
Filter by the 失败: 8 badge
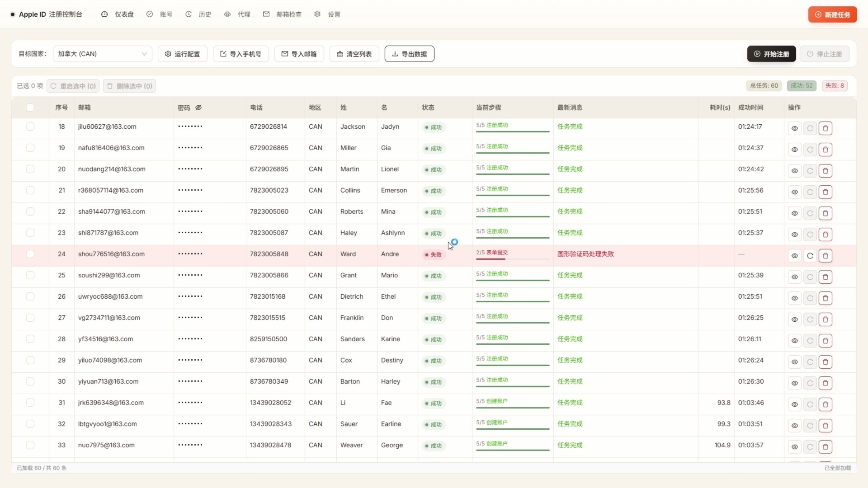[x=835, y=86]
